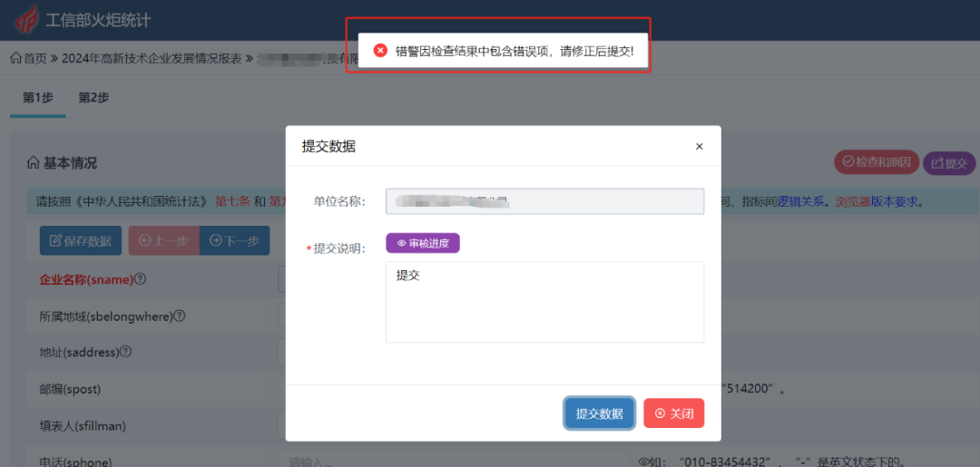Open the 第七条 statute link
Screen dimensions: 980x467
point(231,201)
